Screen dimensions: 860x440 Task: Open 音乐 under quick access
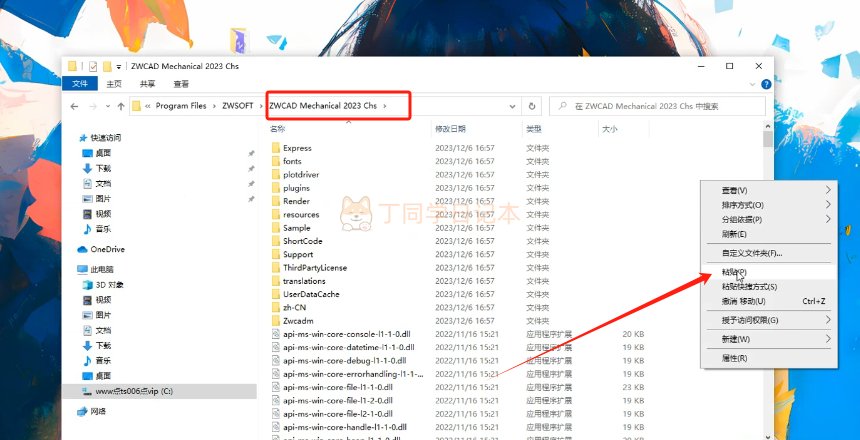click(103, 229)
